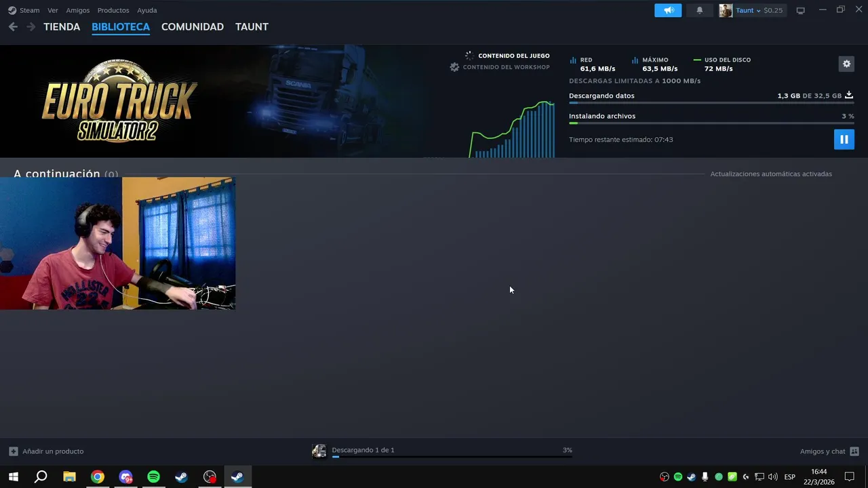Go back with the left arrow
This screenshot has height=488, width=868.
click(x=13, y=27)
